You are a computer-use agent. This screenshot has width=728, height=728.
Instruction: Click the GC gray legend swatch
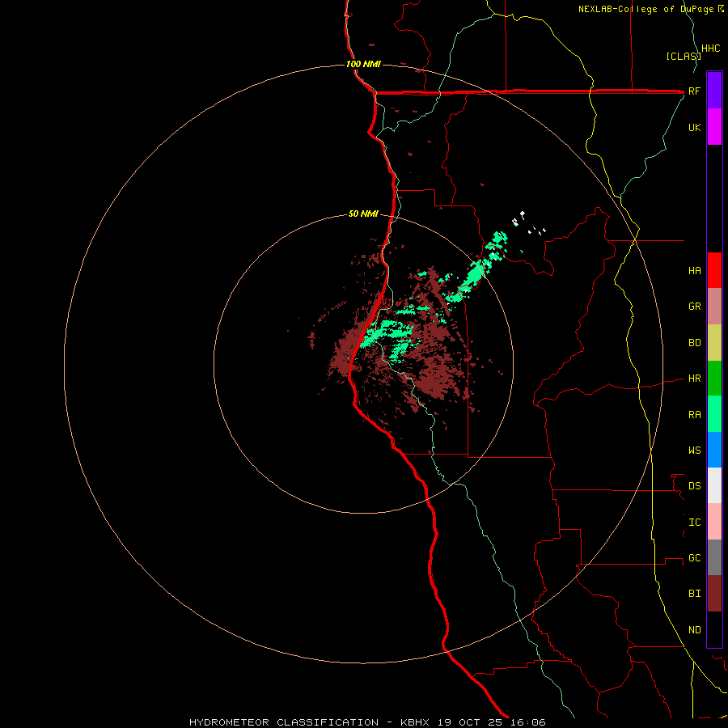[x=714, y=557]
